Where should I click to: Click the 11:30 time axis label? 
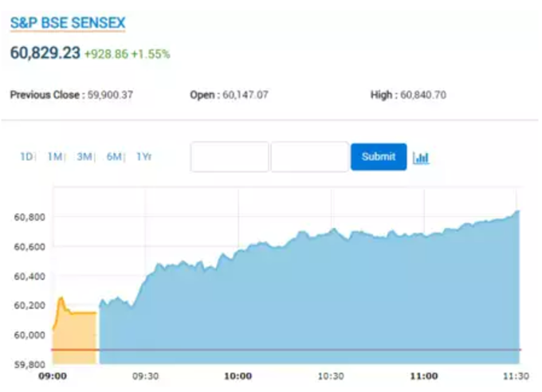[x=516, y=376]
